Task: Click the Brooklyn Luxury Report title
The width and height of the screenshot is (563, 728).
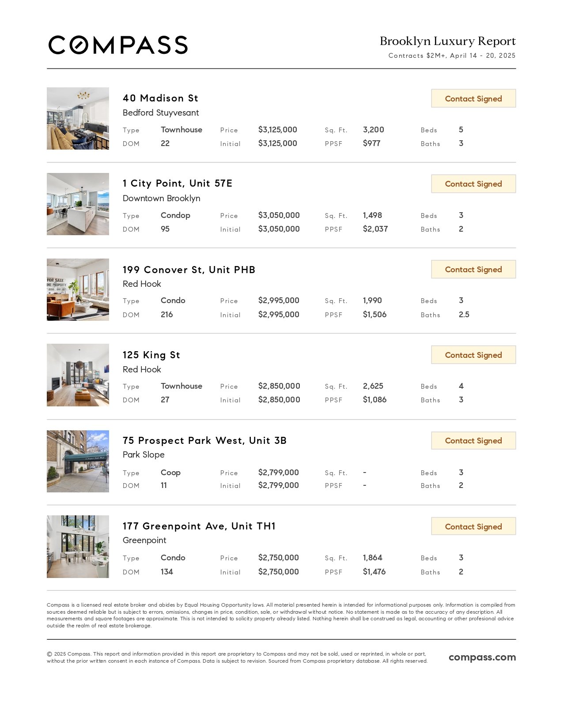Action: coord(448,41)
